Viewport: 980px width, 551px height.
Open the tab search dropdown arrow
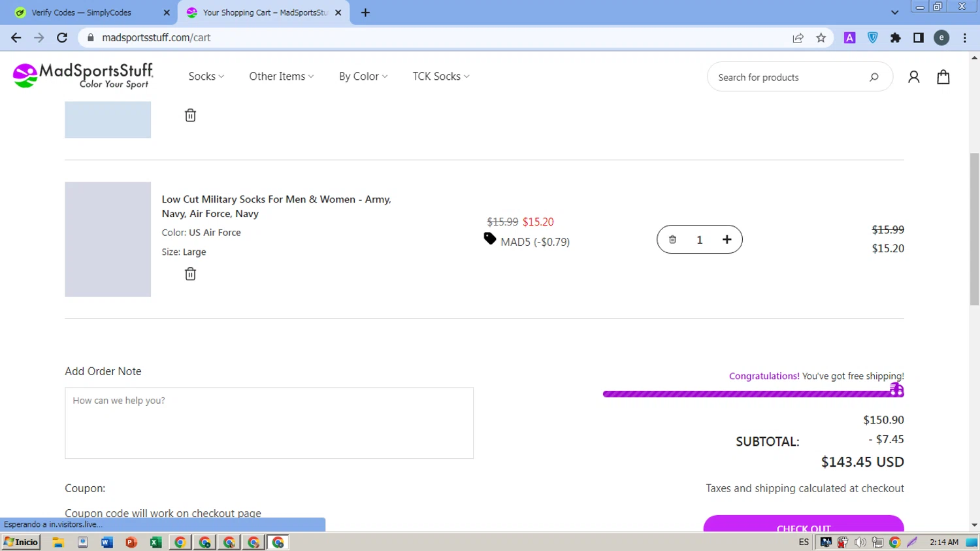(x=894, y=12)
